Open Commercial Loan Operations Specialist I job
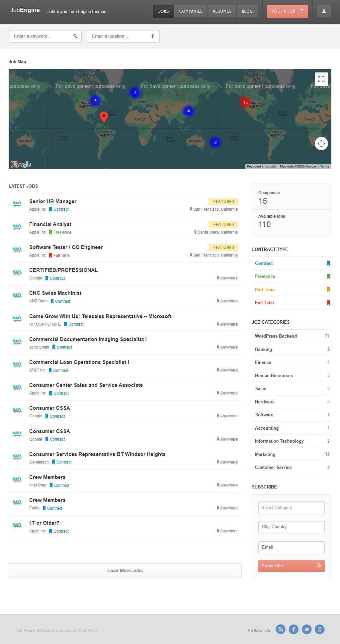The image size is (340, 644). (79, 362)
